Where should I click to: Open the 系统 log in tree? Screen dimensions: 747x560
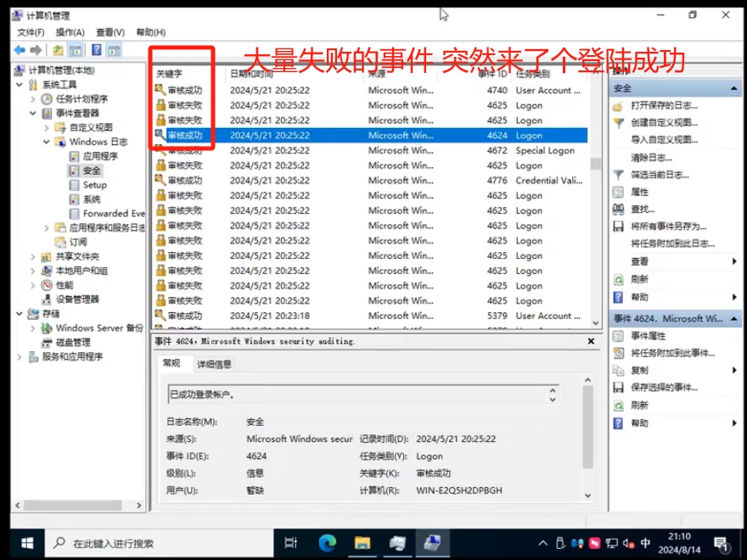pos(92,199)
